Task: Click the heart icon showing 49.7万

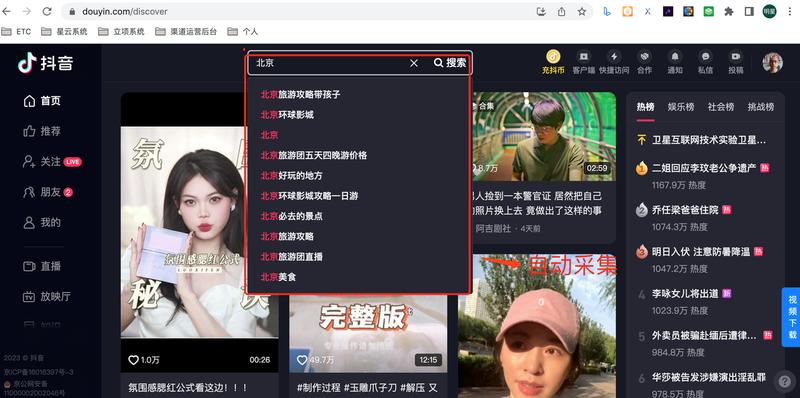Action: pyautogui.click(x=302, y=360)
